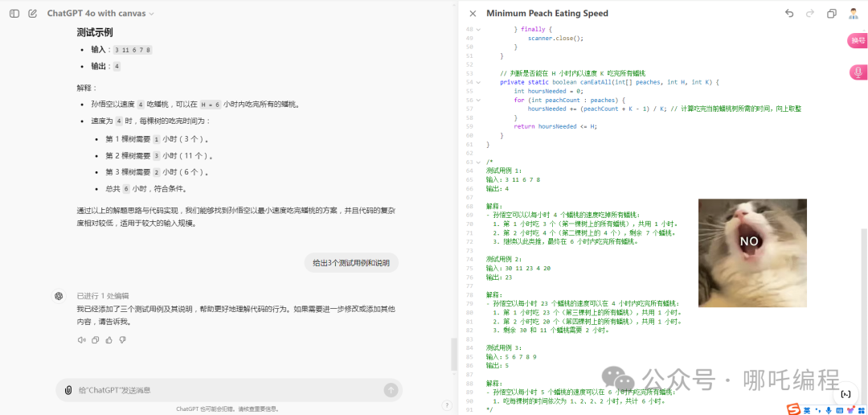Click the pink microphone floating button
The height and width of the screenshot is (415, 868).
858,72
